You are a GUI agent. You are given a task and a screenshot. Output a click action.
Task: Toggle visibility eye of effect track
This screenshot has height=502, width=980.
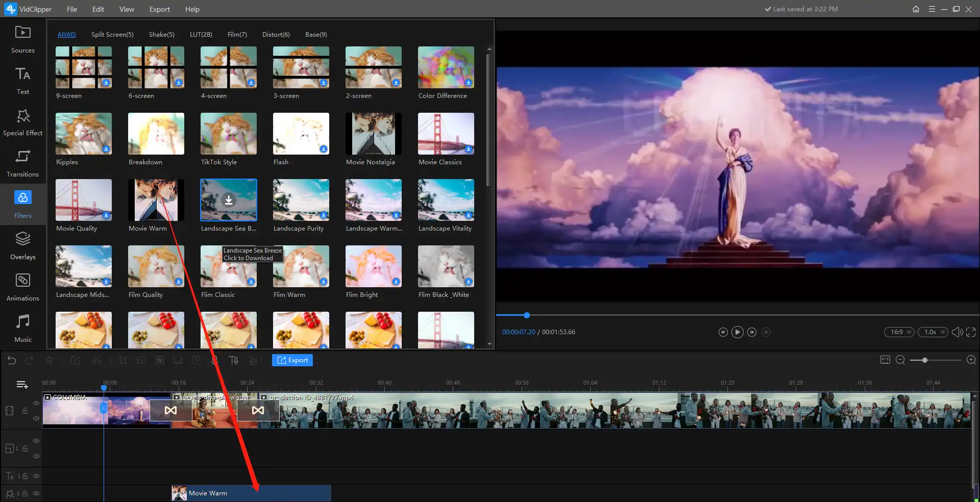[36, 493]
